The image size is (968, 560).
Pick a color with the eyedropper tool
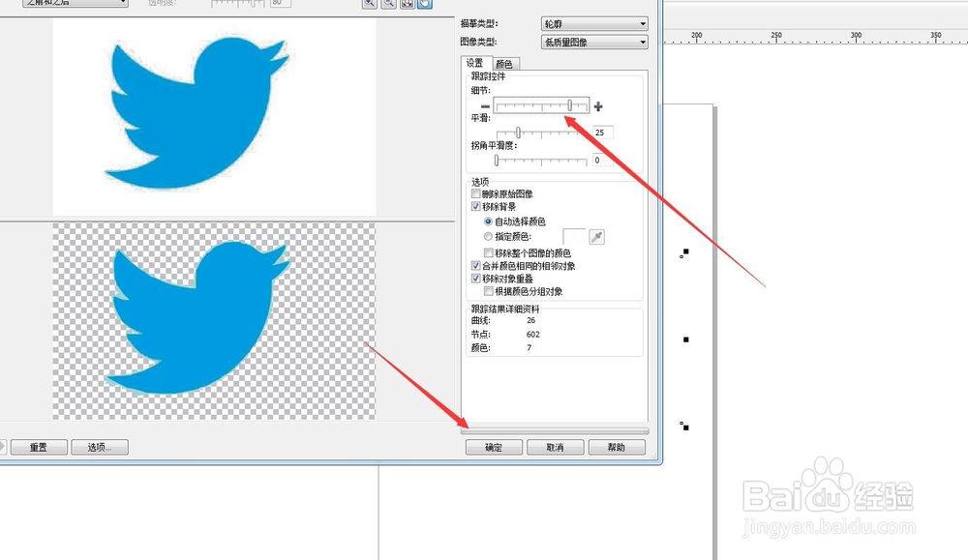[x=596, y=237]
